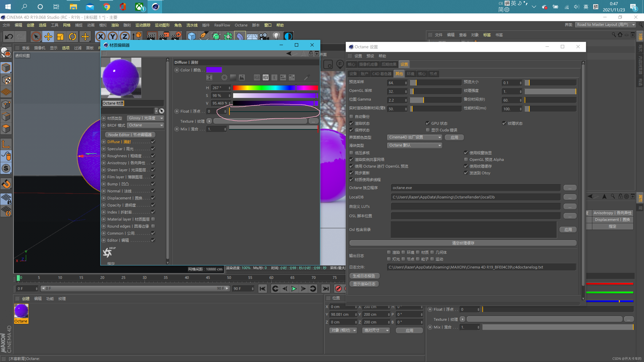Click the 清空纹理缓存 button
This screenshot has width=644, height=362.
(463, 243)
